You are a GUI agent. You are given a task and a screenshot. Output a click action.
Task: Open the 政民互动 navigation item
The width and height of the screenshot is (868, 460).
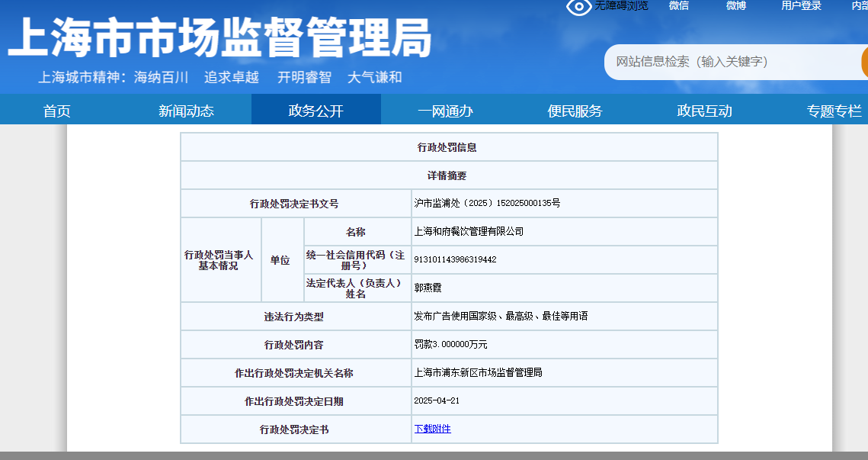point(704,111)
